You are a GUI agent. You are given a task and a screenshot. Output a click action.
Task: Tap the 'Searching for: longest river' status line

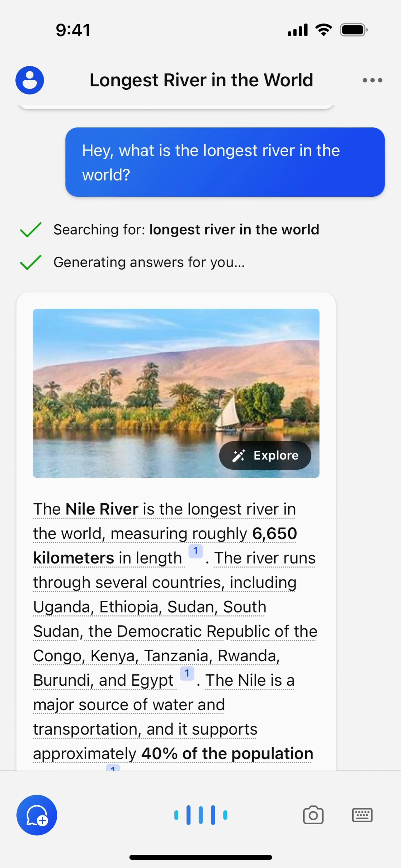pos(186,230)
